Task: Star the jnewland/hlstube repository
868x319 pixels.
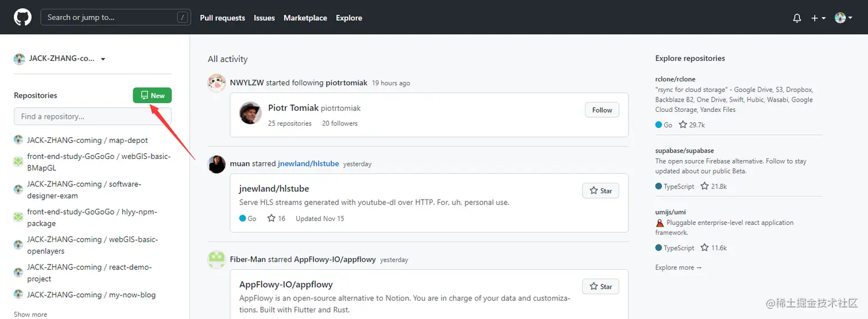Action: (600, 191)
